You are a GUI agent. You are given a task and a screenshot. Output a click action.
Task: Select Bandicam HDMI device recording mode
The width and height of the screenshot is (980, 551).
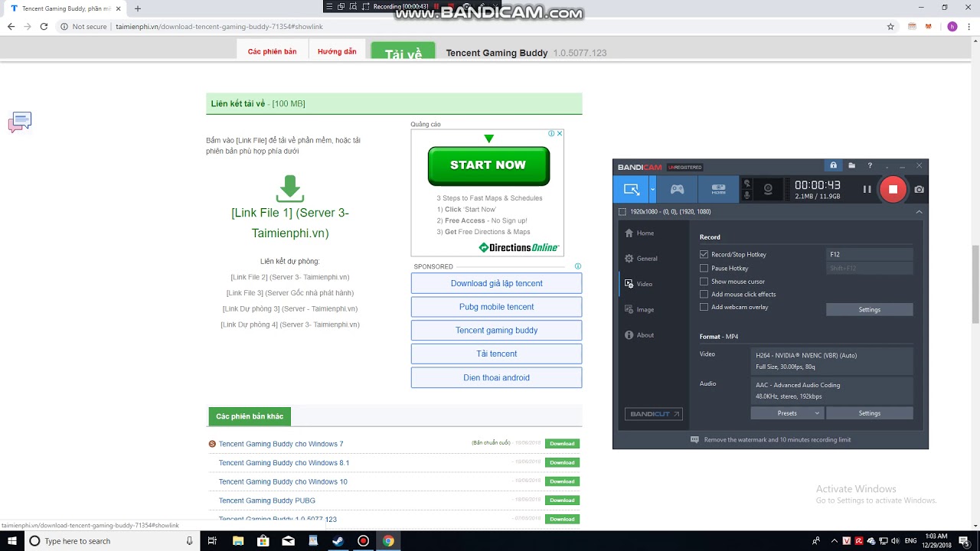pyautogui.click(x=718, y=189)
